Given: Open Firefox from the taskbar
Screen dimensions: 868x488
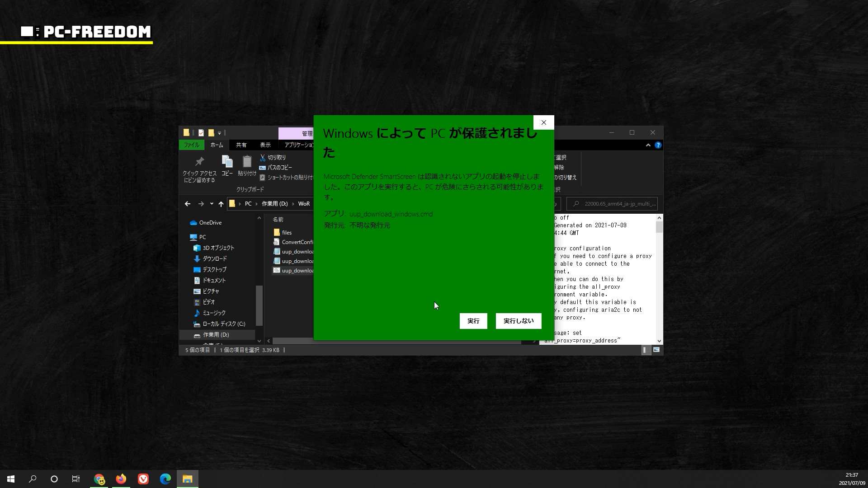Looking at the screenshot, I should (121, 479).
